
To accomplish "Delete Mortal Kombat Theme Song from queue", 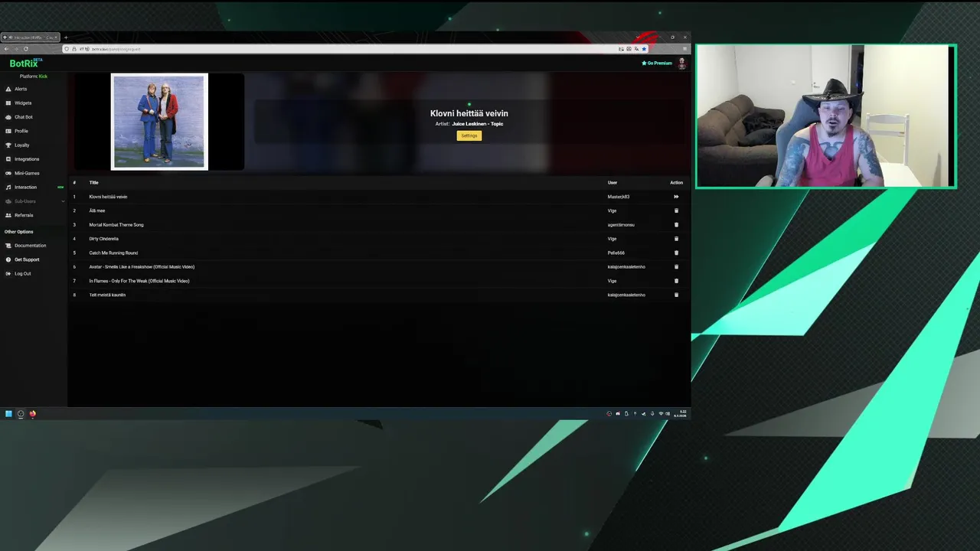I will pyautogui.click(x=676, y=225).
